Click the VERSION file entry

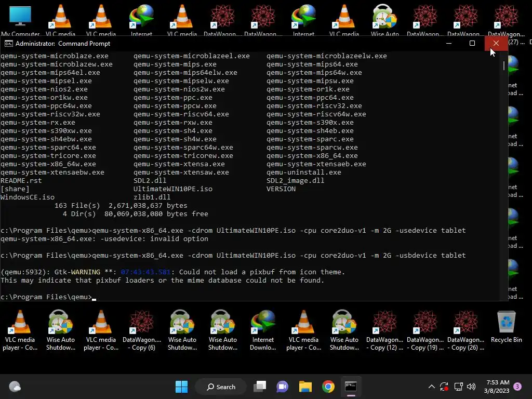click(281, 189)
